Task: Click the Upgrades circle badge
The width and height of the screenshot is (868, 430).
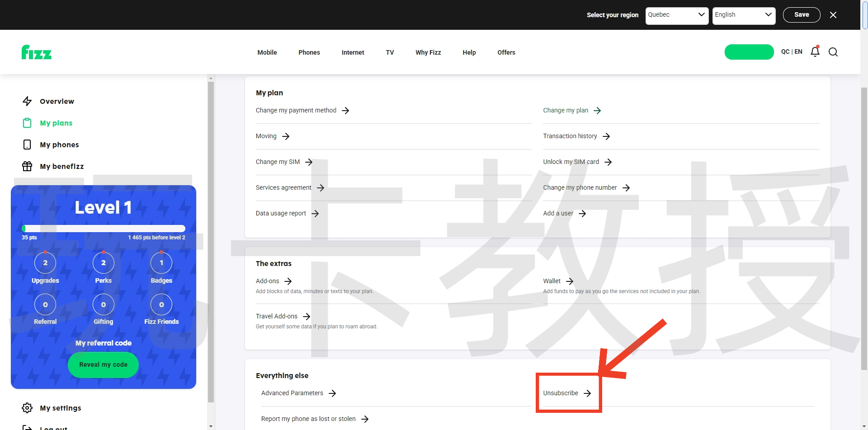Action: click(x=45, y=263)
